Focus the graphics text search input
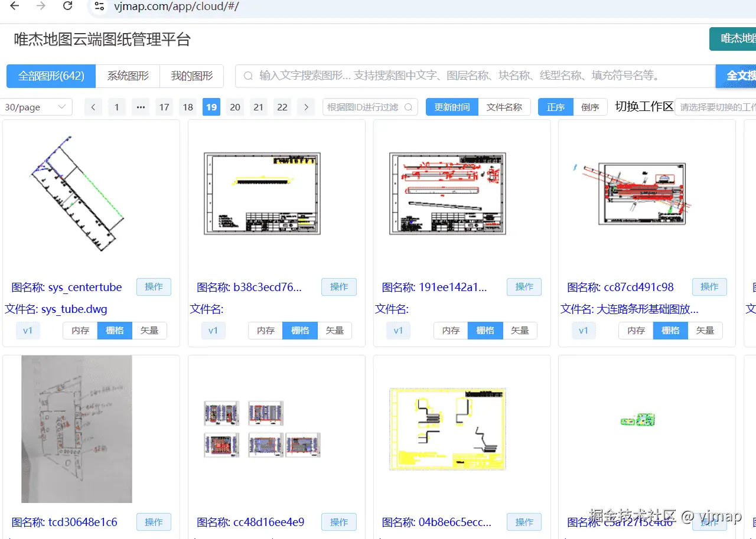This screenshot has height=539, width=756. 475,76
